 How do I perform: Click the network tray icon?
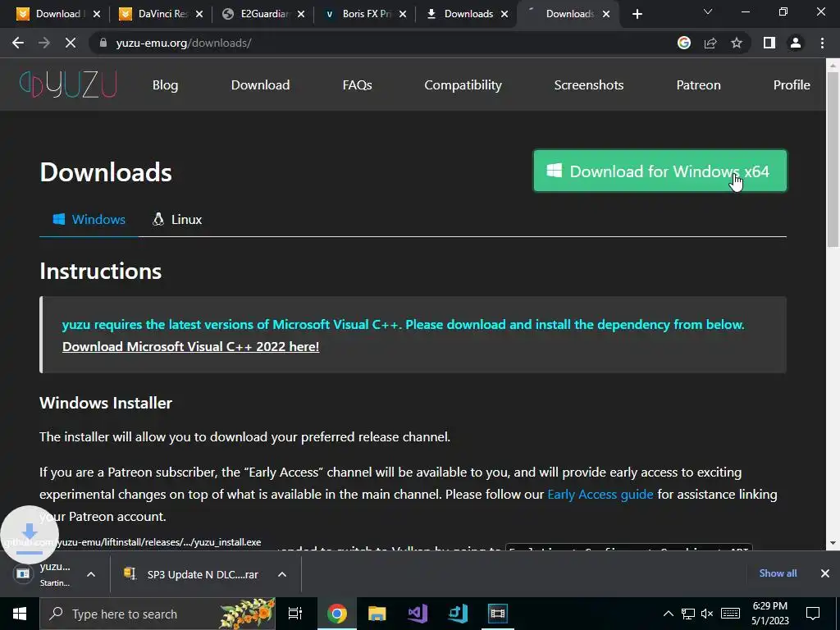[688, 614]
